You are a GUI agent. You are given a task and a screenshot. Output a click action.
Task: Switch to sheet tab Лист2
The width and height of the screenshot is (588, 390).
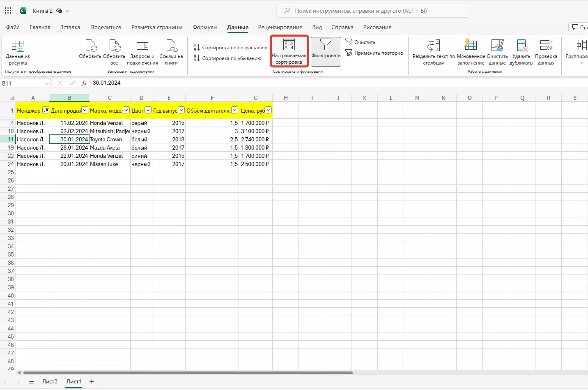(50, 381)
